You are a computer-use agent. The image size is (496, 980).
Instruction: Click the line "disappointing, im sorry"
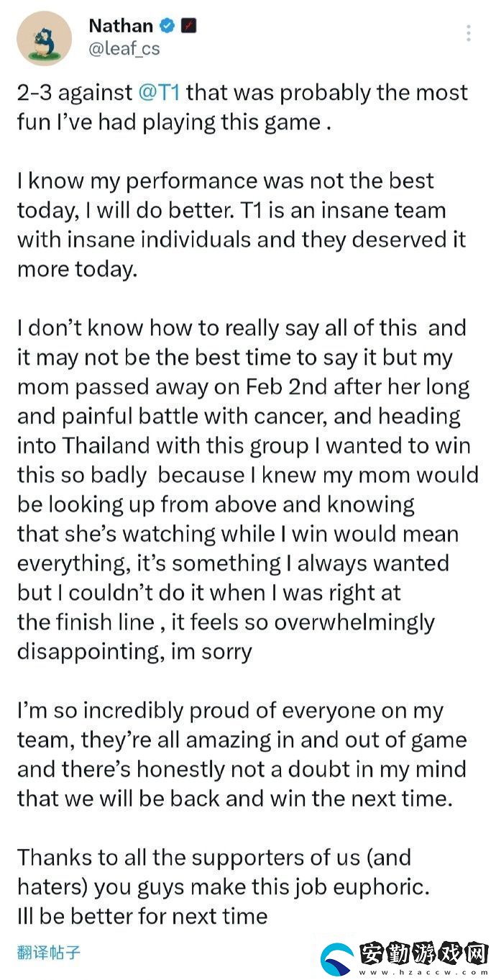134,652
